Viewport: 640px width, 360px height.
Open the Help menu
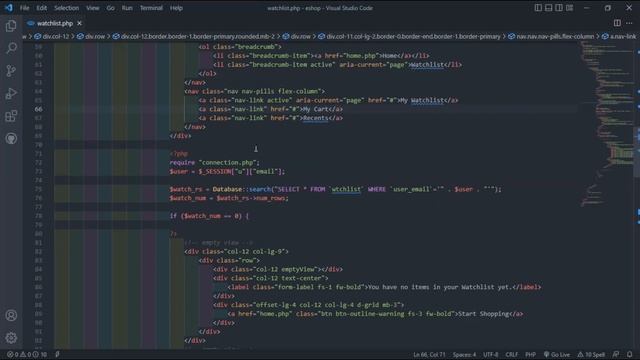point(176,8)
